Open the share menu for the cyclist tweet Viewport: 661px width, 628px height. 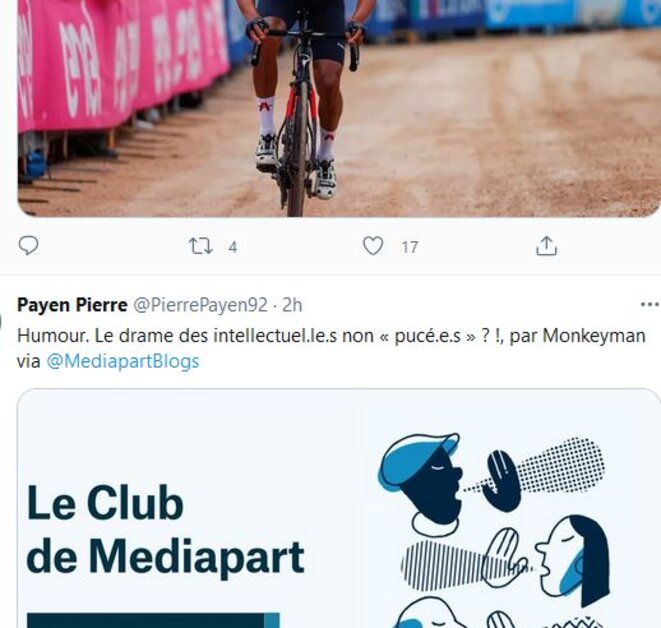coord(546,246)
